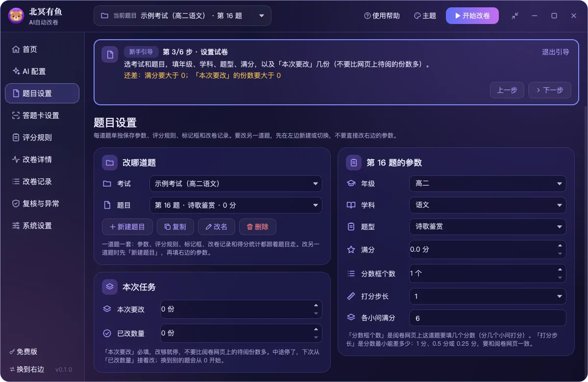
Task: Click the 满分 star icon
Action: pyautogui.click(x=351, y=249)
